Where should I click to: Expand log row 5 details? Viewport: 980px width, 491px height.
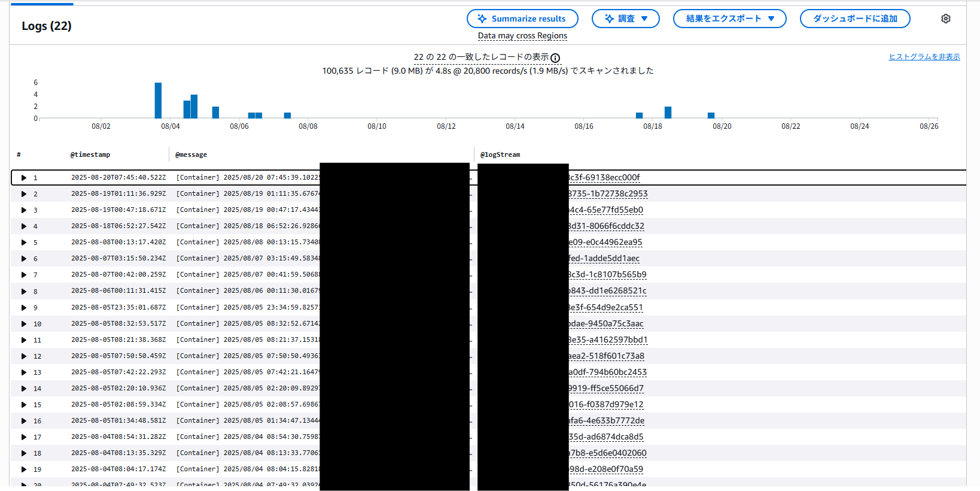pyautogui.click(x=24, y=243)
